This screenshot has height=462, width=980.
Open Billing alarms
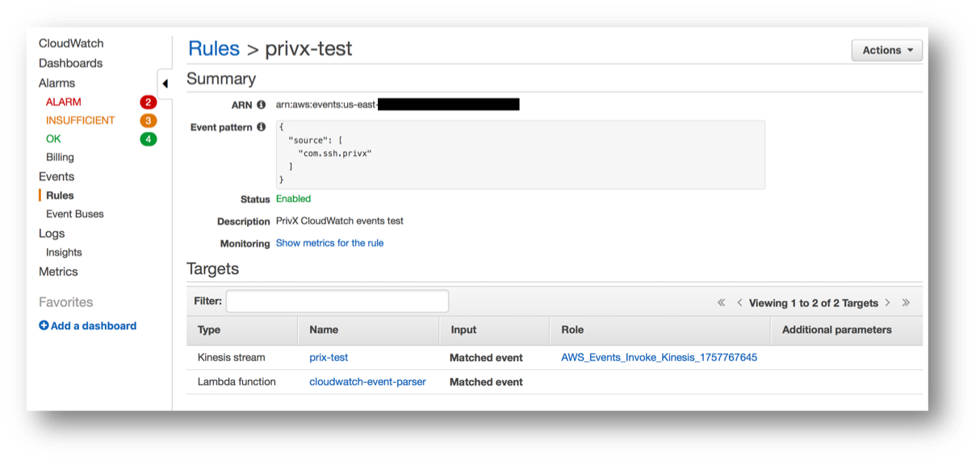tap(60, 157)
